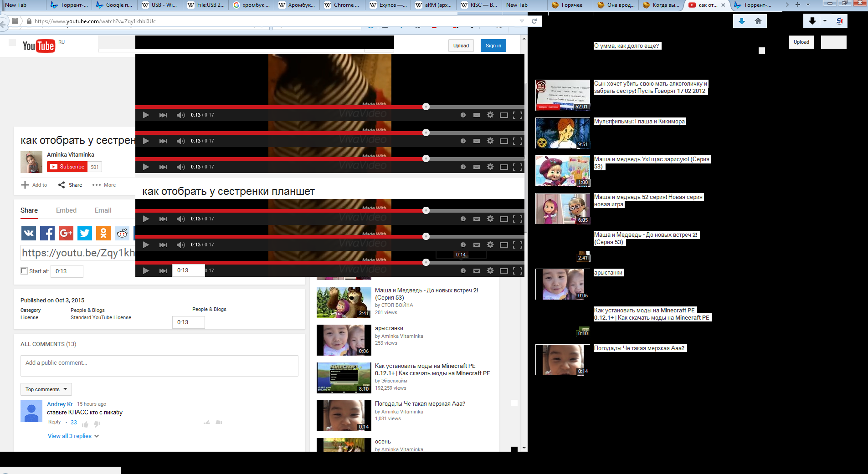Click the Share icon under the channel name
Image resolution: width=868 pixels, height=474 pixels.
pos(62,185)
